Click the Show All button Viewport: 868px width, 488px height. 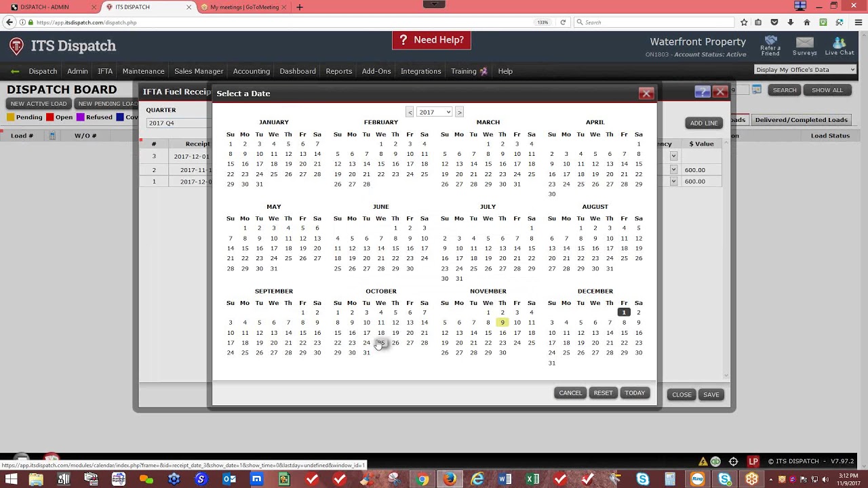click(827, 90)
